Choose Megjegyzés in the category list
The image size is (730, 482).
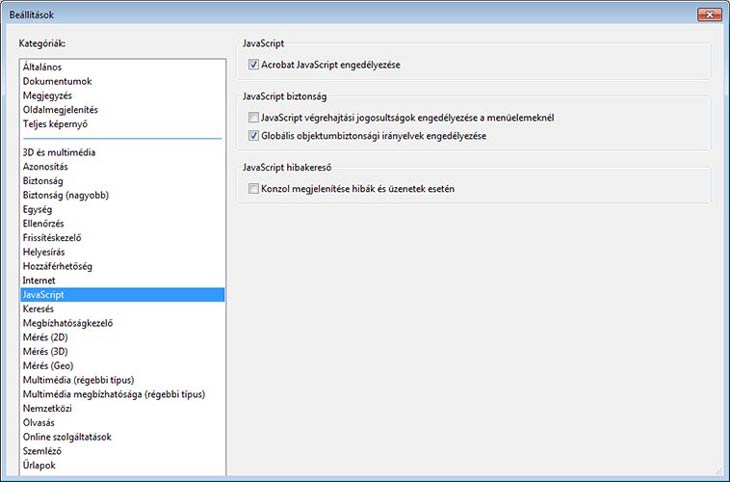pos(123,95)
